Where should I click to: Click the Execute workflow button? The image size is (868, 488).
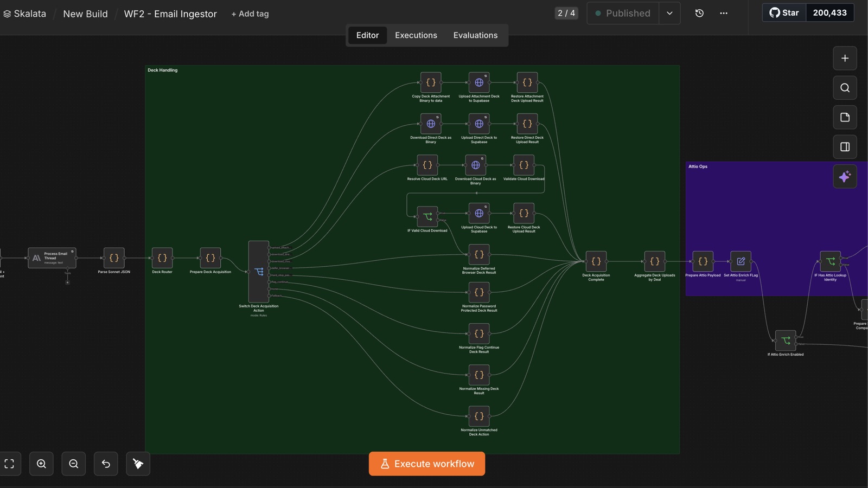(x=427, y=464)
